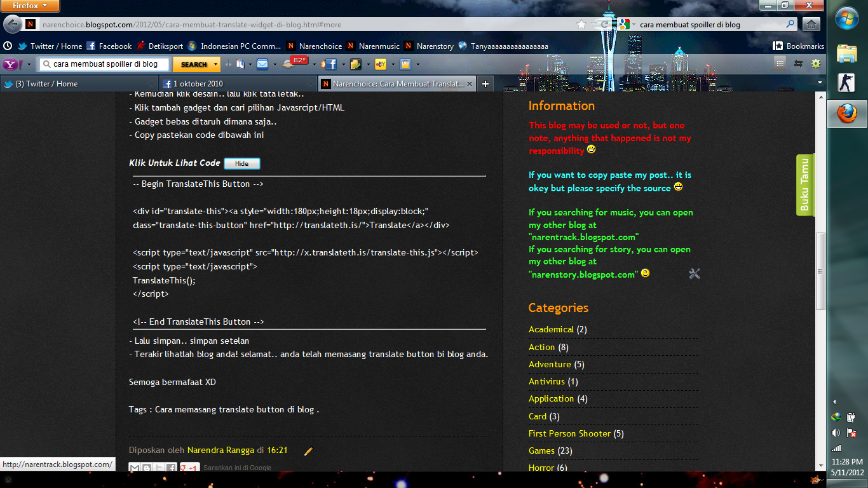This screenshot has width=868, height=488.
Task: Open the Games category link
Action: [x=541, y=451]
